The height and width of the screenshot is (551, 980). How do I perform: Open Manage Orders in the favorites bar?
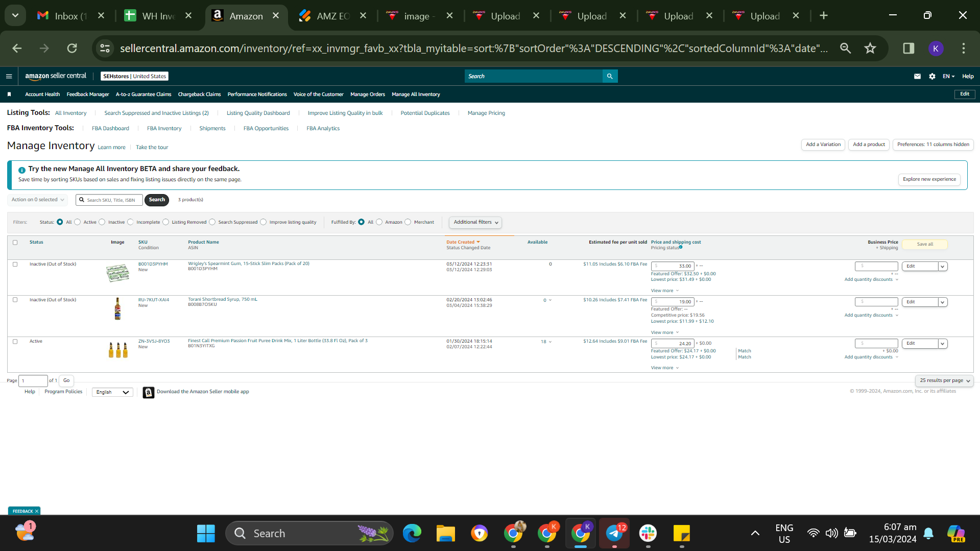(368, 94)
